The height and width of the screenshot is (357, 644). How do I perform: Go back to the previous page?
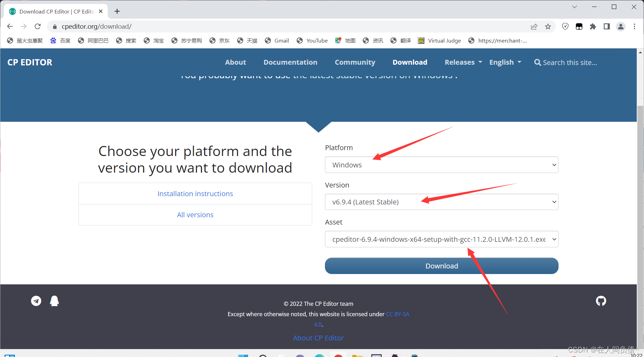tap(10, 26)
